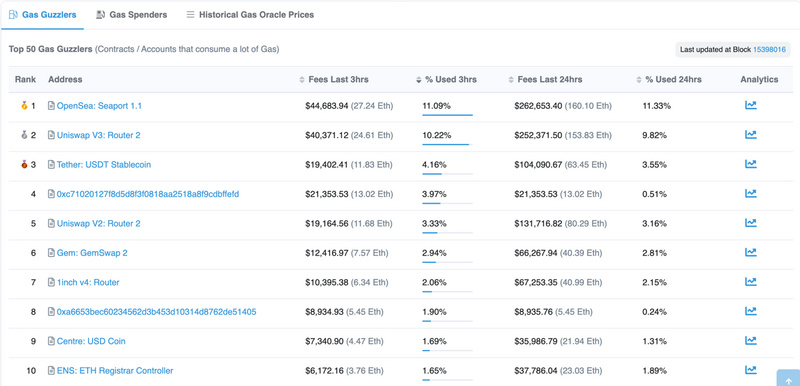Open the contract icon beside 0xa6653bec60234562d3b453d10314d8762de51405

(51, 312)
